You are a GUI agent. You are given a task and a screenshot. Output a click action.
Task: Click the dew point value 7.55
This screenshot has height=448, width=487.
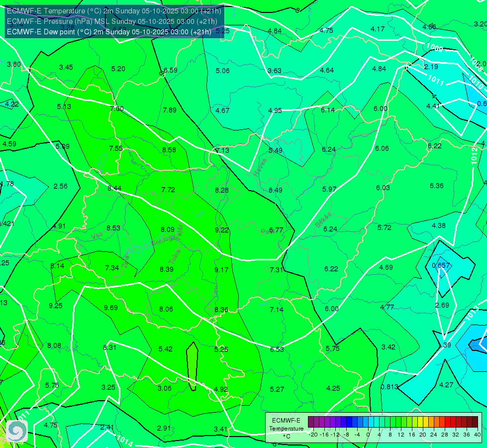pyautogui.click(x=116, y=148)
